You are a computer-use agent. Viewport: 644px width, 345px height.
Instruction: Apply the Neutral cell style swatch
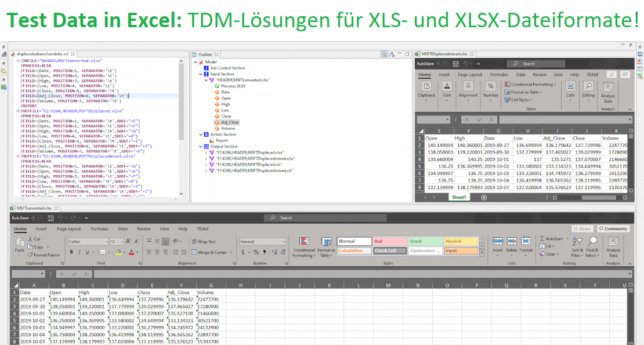pyautogui.click(x=461, y=241)
